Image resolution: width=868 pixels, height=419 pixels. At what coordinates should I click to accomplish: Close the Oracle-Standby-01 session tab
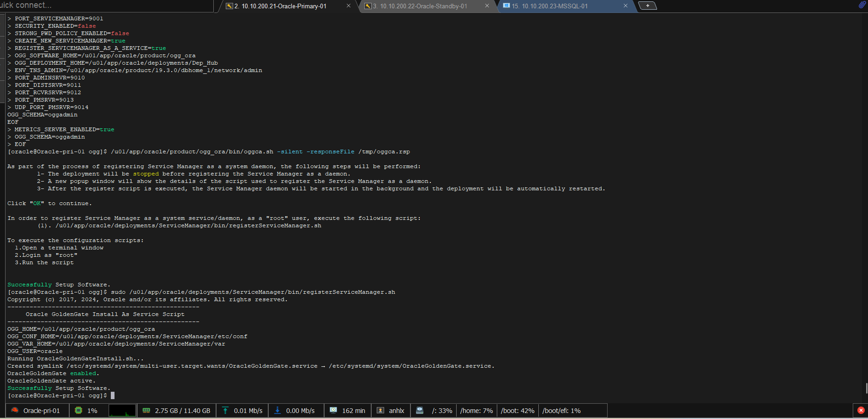[x=487, y=6]
